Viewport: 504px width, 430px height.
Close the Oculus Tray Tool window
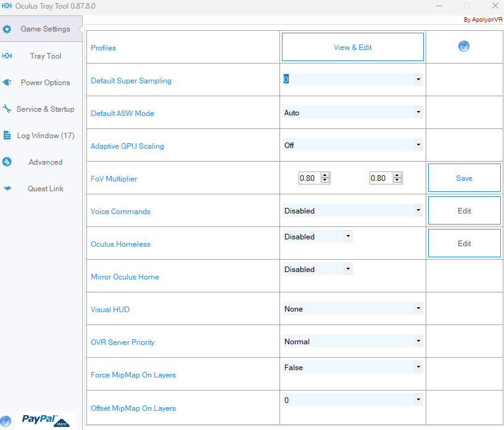click(x=495, y=6)
